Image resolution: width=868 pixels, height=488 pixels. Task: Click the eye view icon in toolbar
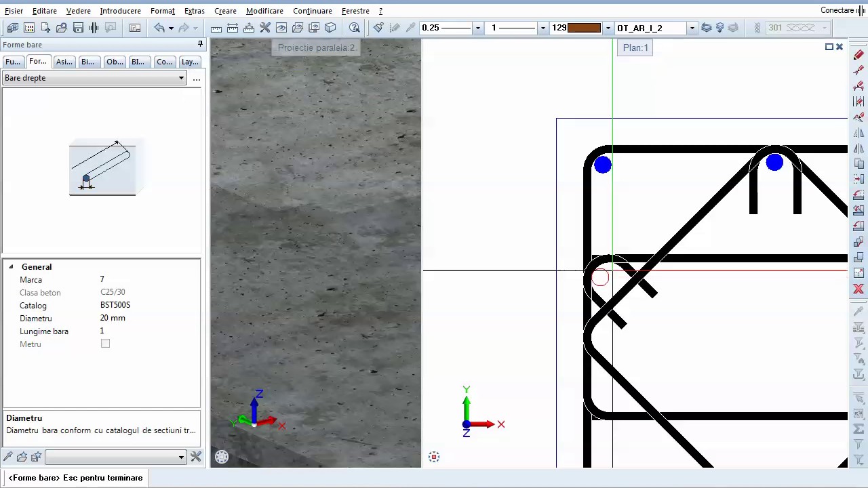click(281, 28)
